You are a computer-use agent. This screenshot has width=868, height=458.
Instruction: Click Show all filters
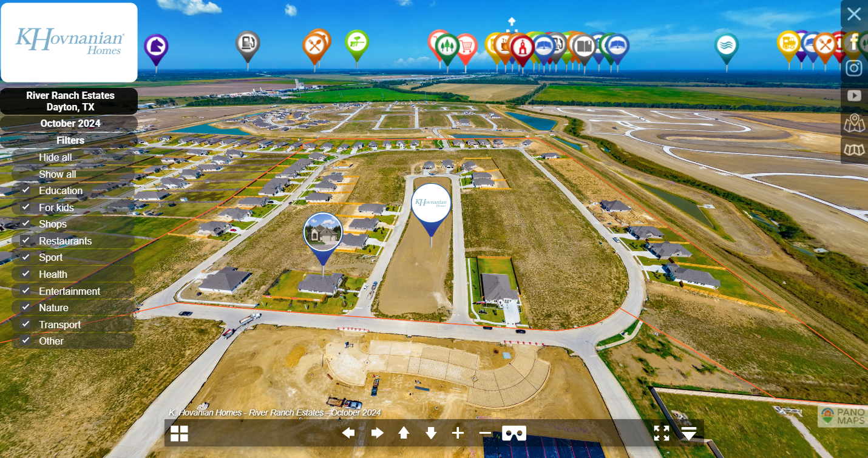(x=58, y=174)
